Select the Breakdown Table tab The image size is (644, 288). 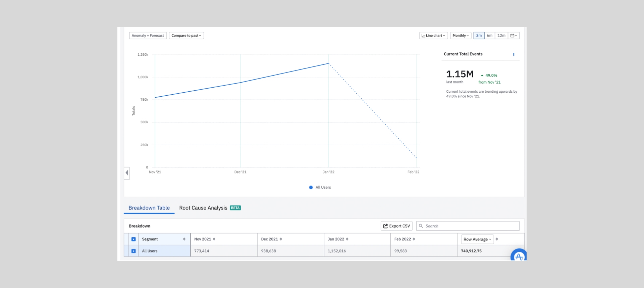click(149, 208)
